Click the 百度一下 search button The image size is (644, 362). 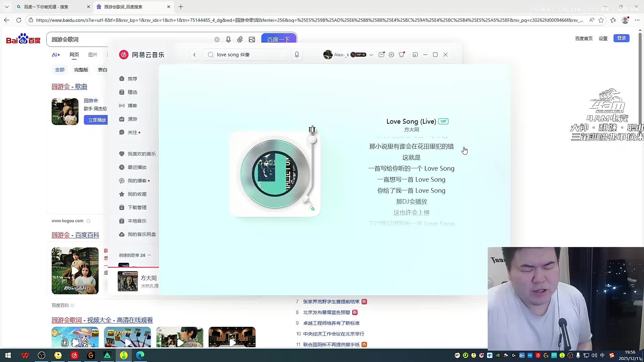[278, 39]
